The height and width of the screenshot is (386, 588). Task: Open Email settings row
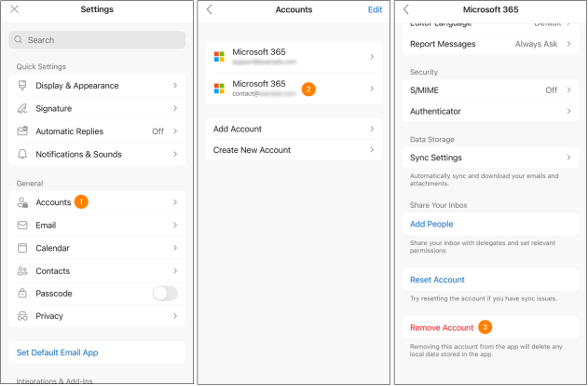[x=97, y=225]
